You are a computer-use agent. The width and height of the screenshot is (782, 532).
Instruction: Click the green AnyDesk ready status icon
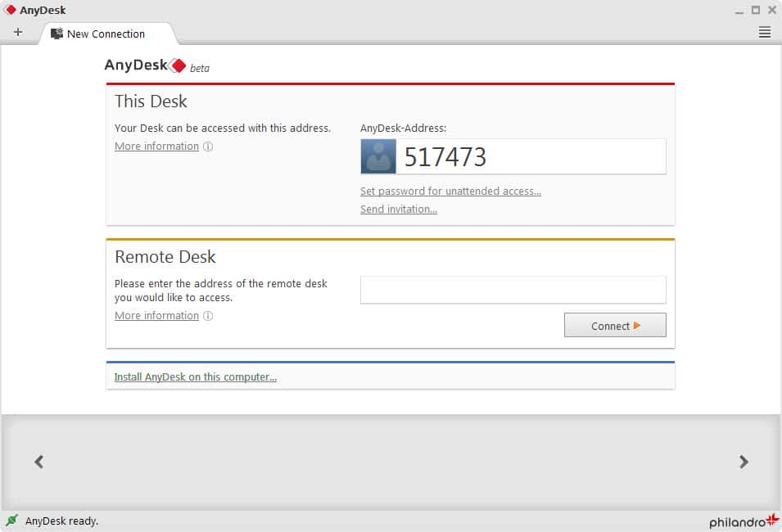[11, 521]
